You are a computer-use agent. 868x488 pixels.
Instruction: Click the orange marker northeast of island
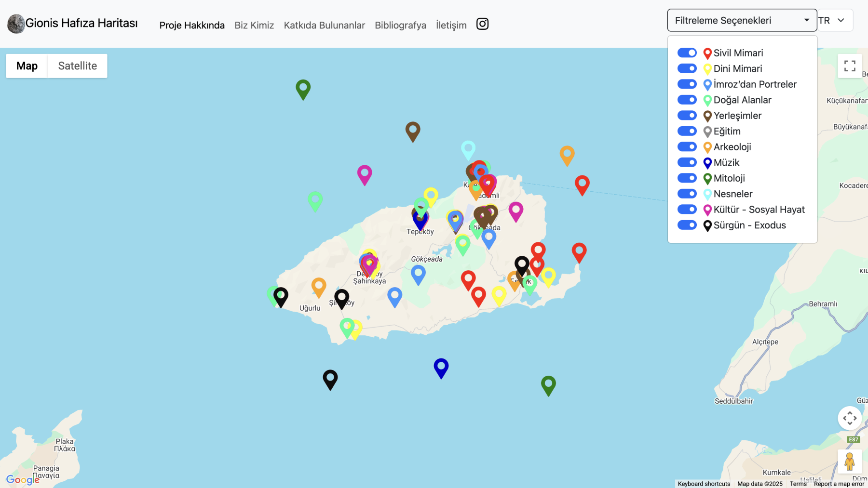point(567,155)
